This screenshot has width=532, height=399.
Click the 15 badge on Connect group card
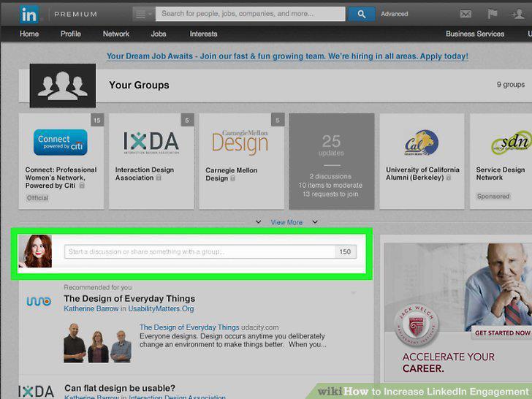97,120
